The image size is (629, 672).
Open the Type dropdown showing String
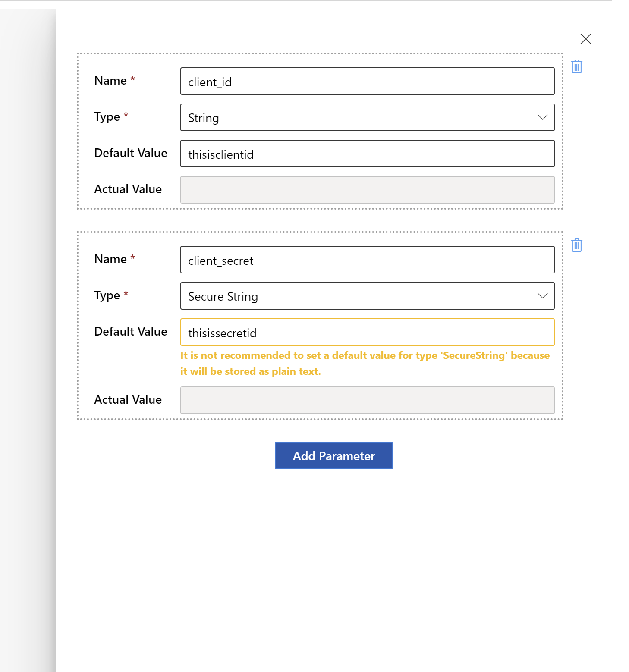click(368, 117)
